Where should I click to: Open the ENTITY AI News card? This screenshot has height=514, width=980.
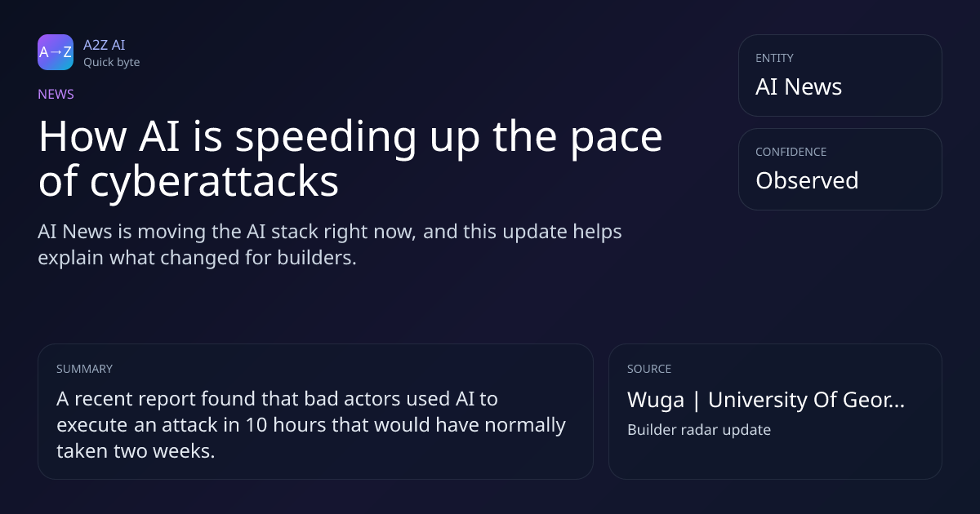click(840, 75)
